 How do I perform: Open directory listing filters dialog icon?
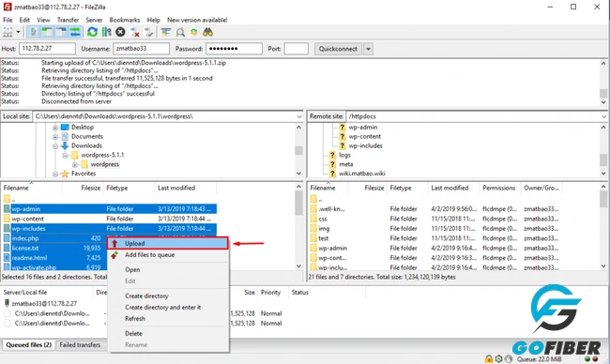(x=166, y=32)
